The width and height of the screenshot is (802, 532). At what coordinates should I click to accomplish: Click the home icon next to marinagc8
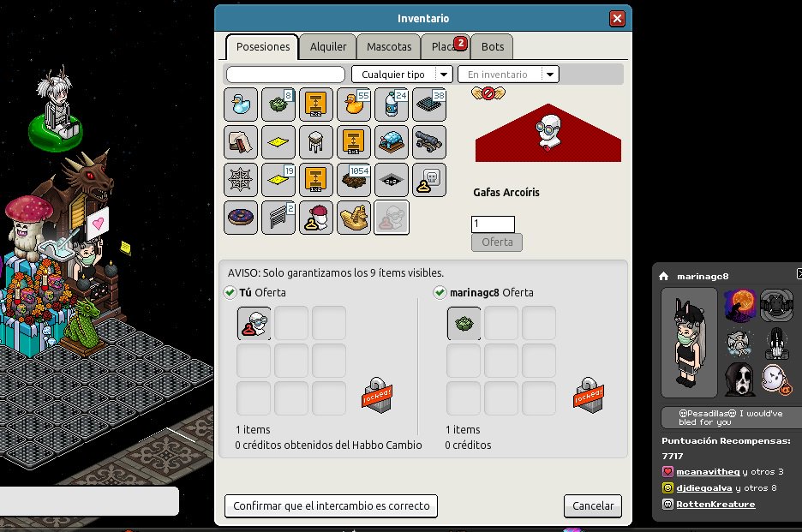664,276
